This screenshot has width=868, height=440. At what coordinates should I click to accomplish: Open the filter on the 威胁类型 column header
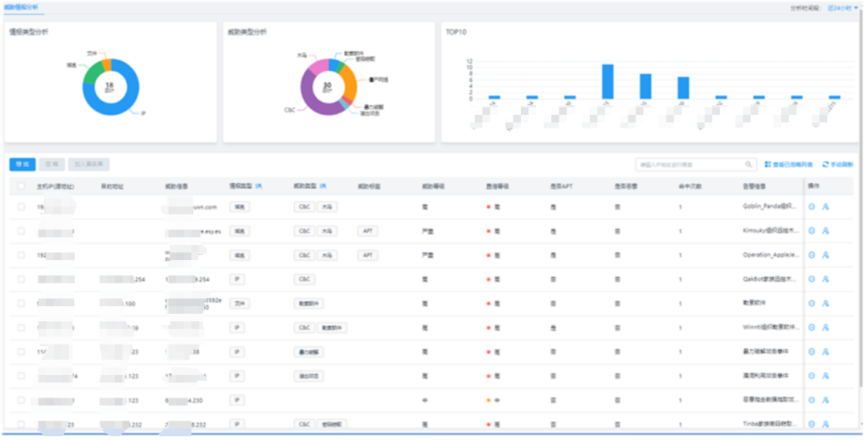[x=321, y=185]
